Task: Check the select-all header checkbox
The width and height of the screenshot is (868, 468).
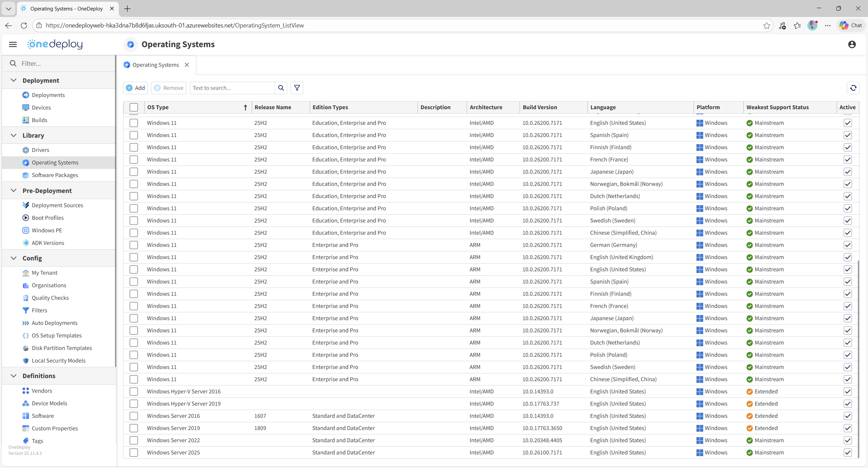Action: [134, 107]
